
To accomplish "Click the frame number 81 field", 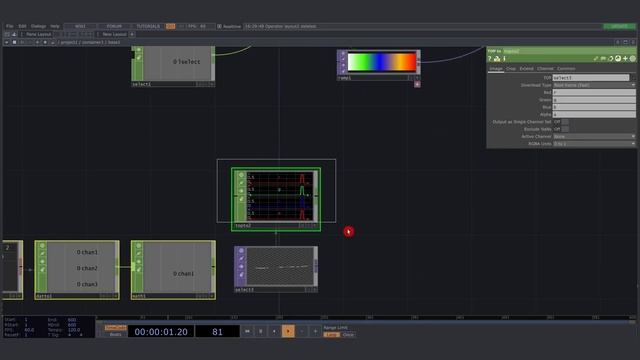I will pyautogui.click(x=217, y=331).
